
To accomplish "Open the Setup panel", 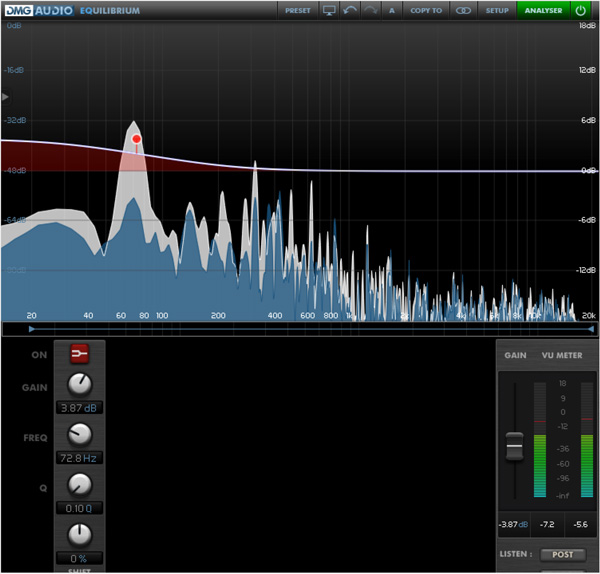I will click(x=497, y=10).
